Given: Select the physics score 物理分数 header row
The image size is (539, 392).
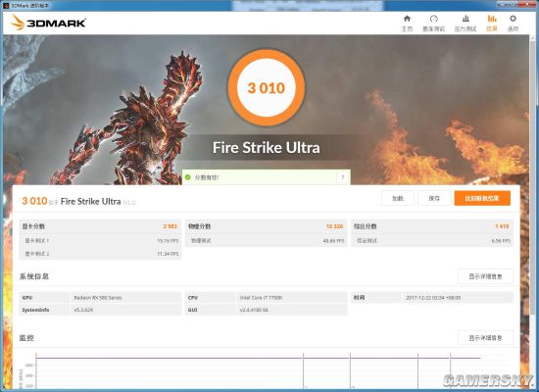Looking at the screenshot, I should coord(266,226).
